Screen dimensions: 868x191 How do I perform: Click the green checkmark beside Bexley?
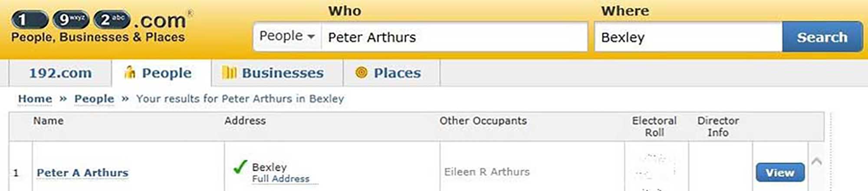pyautogui.click(x=240, y=167)
